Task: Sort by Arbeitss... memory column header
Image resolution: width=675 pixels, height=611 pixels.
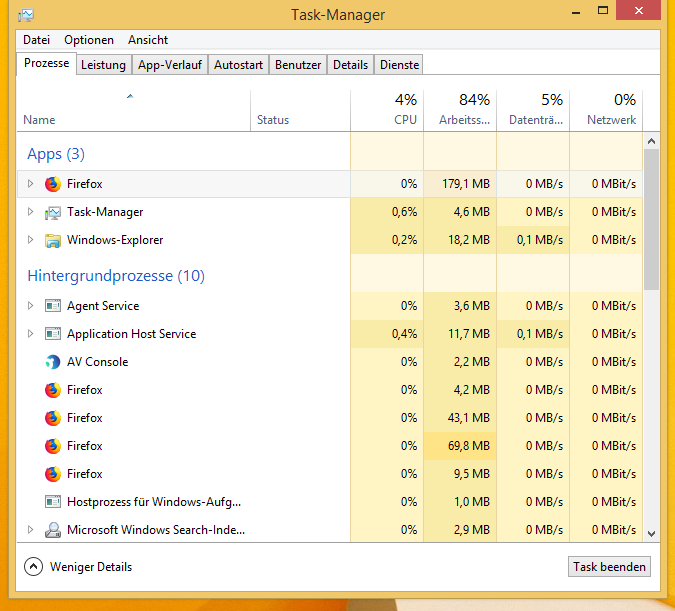Action: 460,111
